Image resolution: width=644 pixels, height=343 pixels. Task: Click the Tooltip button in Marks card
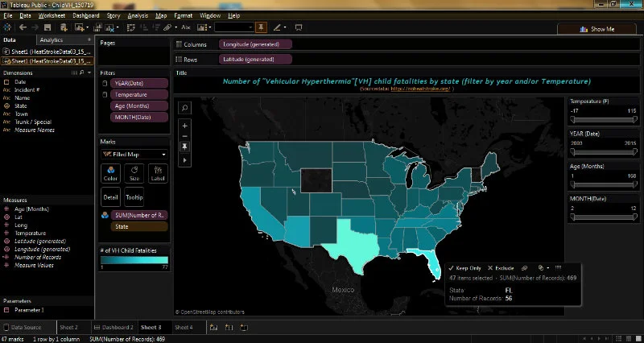[134, 196]
